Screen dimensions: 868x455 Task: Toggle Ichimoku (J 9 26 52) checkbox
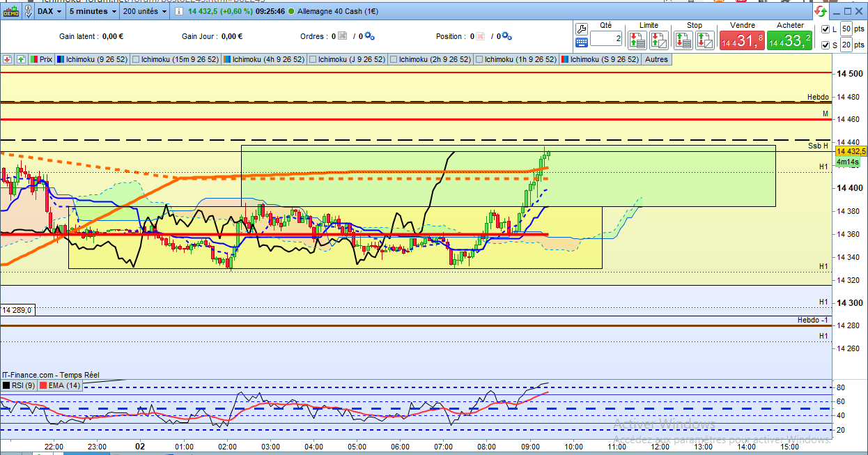pyautogui.click(x=313, y=59)
